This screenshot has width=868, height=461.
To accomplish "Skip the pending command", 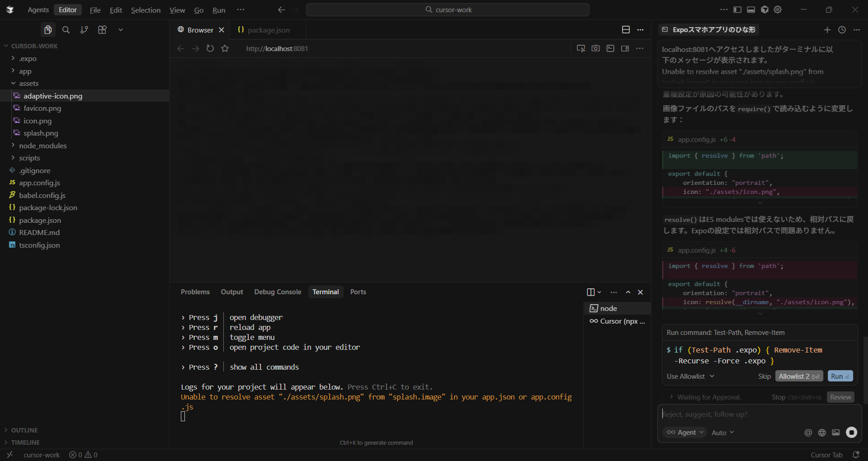I will tap(764, 376).
